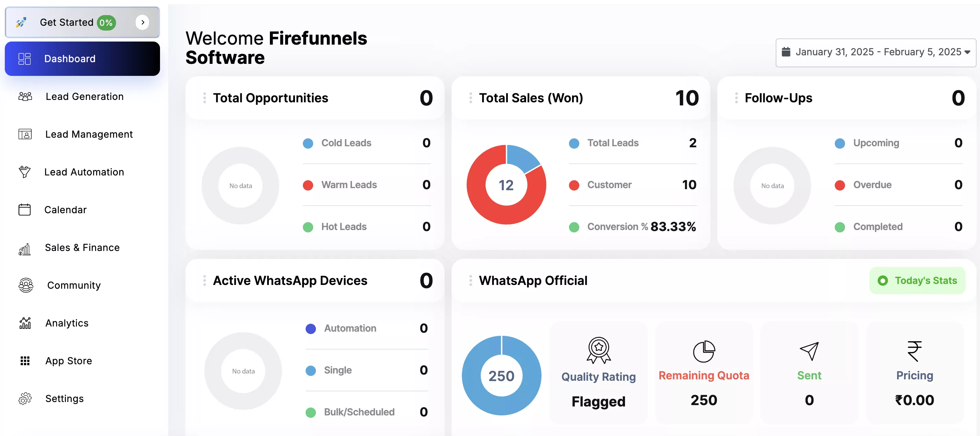Click the Conversion % 83.33% value
This screenshot has width=980, height=436.
click(673, 227)
